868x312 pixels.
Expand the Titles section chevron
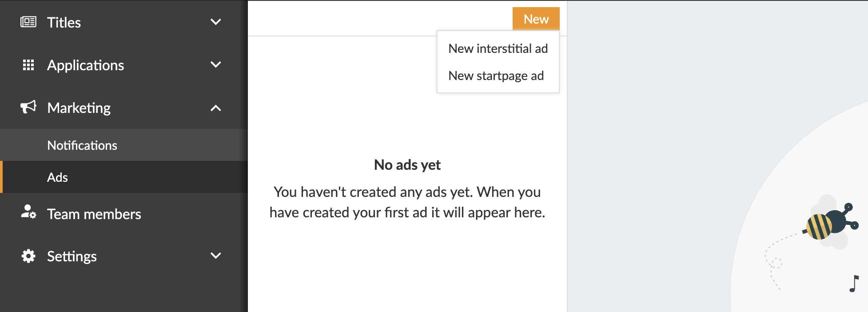216,22
